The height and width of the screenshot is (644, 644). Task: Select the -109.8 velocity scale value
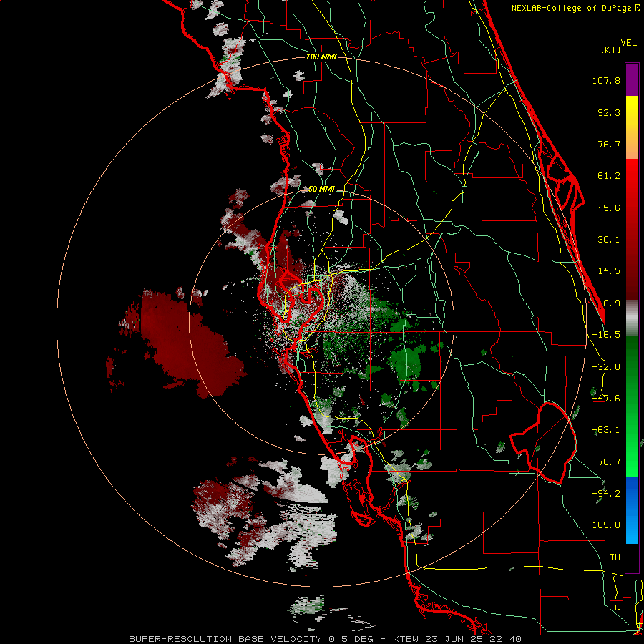(x=603, y=525)
